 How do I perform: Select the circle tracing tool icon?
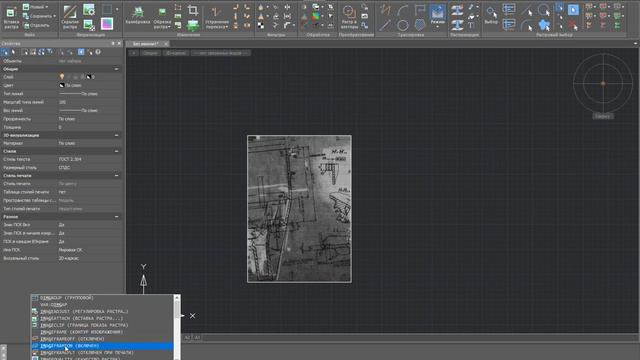[x=402, y=25]
